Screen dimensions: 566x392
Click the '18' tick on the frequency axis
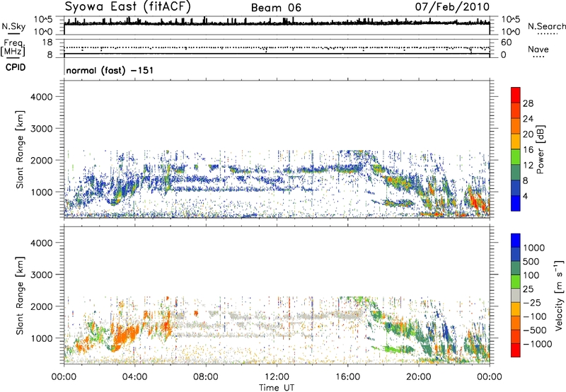point(47,42)
